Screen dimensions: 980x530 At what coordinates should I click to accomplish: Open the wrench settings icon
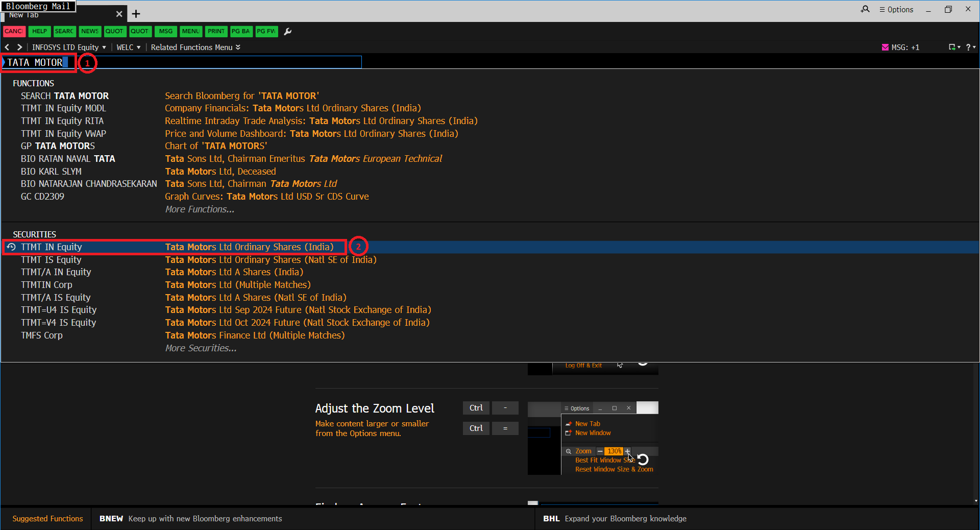pyautogui.click(x=288, y=32)
